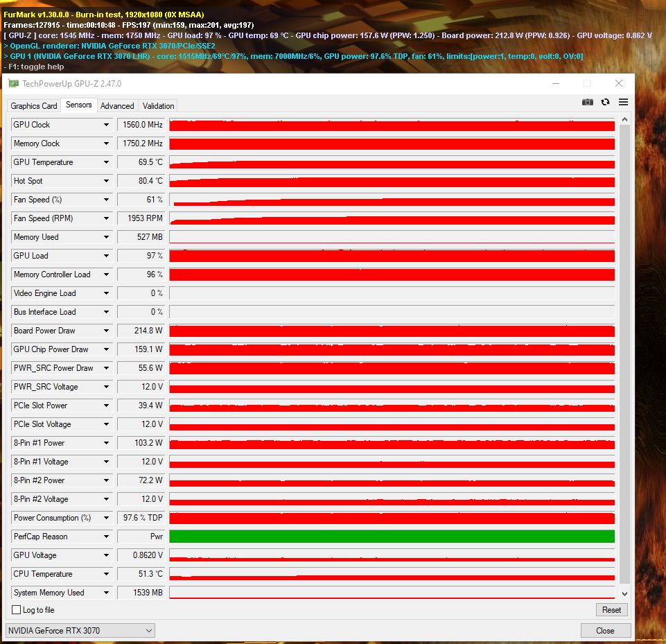
Task: Go to the Validation tab
Action: pyautogui.click(x=159, y=106)
